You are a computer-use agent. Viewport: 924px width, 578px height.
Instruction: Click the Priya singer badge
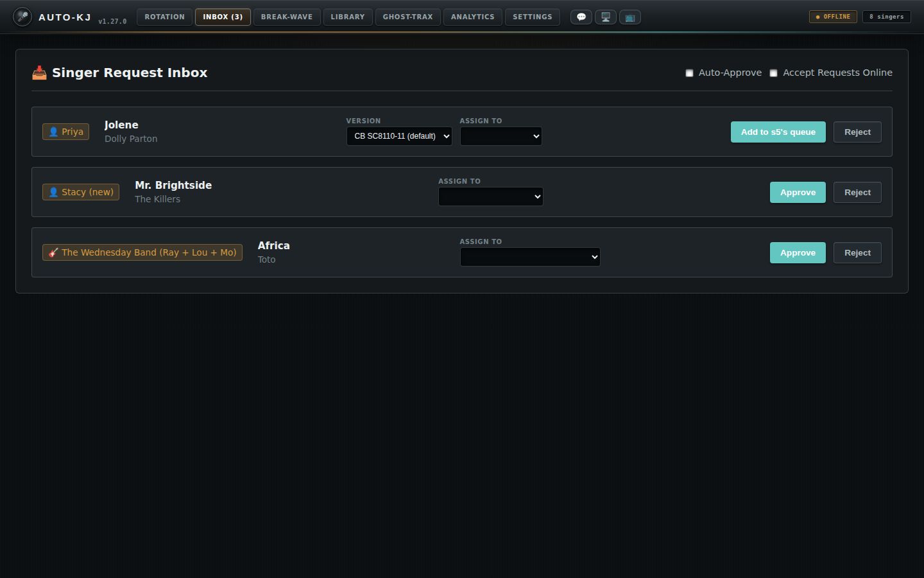point(66,132)
